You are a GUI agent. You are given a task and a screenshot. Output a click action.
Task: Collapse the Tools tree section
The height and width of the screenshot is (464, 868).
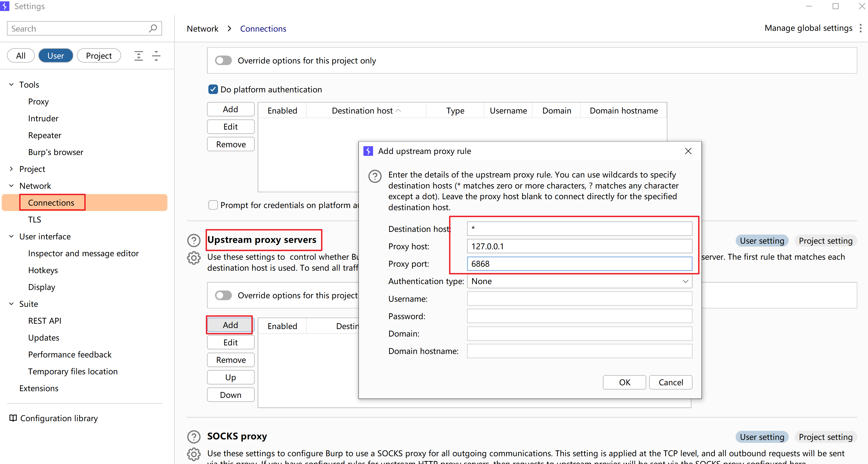(x=11, y=85)
